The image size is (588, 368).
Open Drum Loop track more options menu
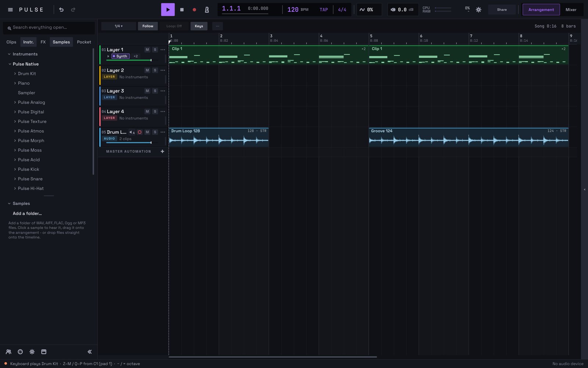[163, 132]
